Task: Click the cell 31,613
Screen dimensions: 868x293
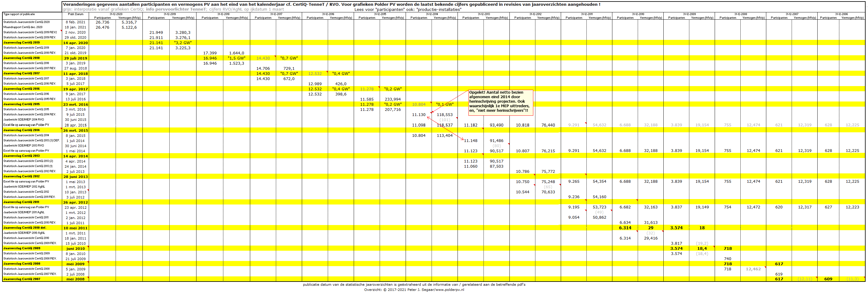Action: pos(651,223)
